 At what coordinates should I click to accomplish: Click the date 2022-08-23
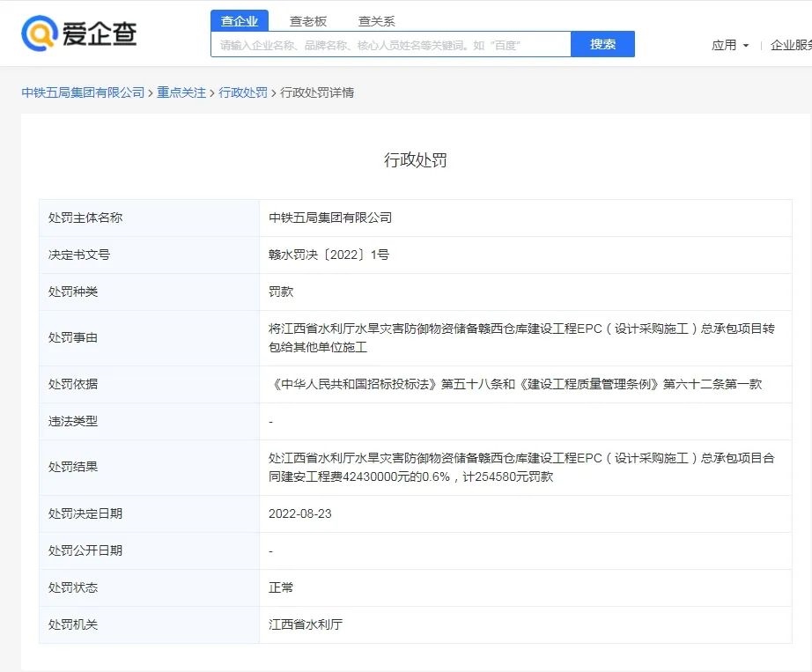(300, 513)
